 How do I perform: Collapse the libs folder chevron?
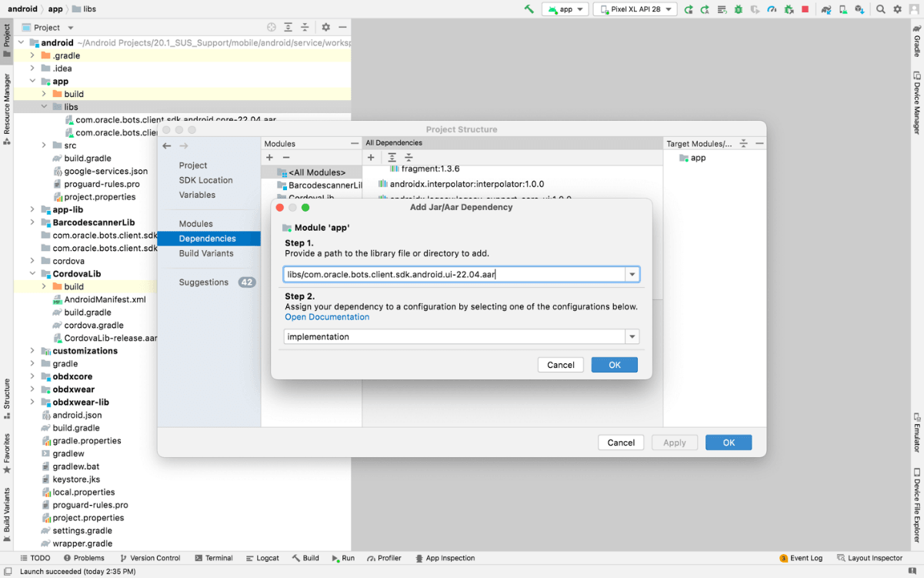[x=44, y=107]
